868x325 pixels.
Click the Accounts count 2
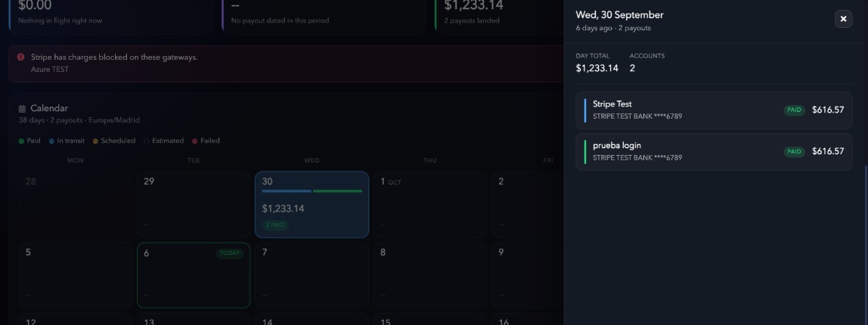click(x=632, y=68)
